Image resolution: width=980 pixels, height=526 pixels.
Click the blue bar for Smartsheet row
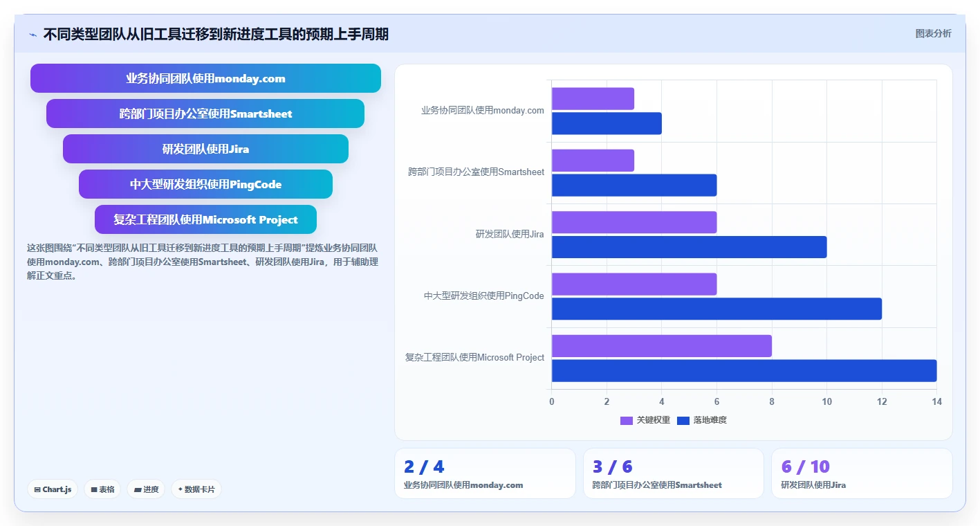(x=634, y=185)
